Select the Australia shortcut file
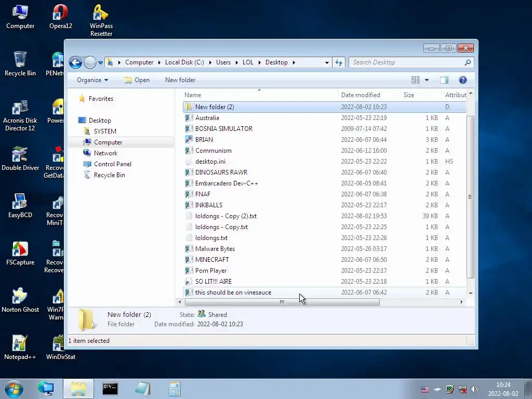 [x=324, y=118]
